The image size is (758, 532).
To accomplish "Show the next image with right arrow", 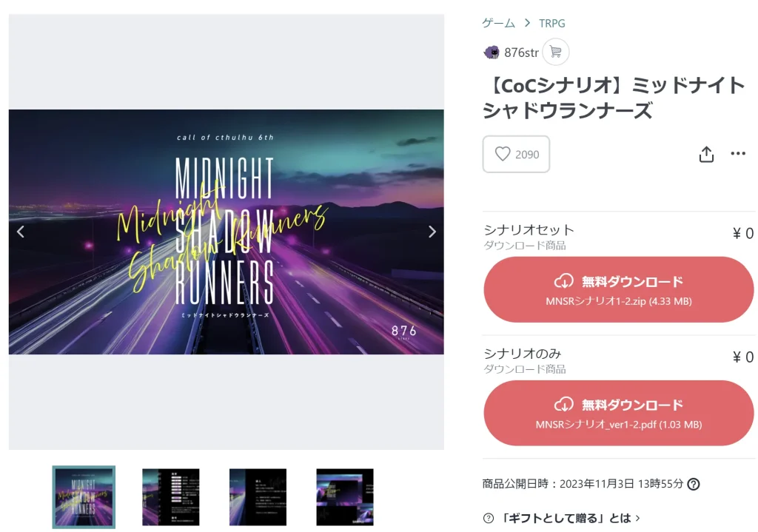I will (432, 232).
